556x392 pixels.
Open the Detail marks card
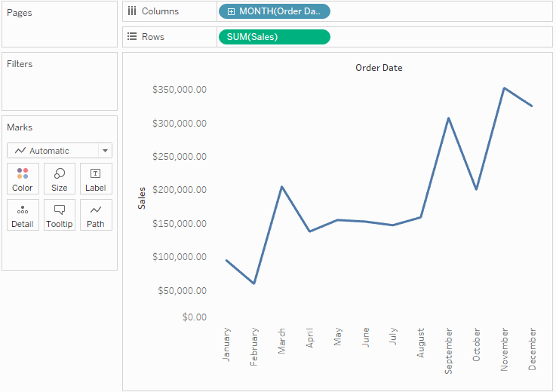[x=23, y=215]
